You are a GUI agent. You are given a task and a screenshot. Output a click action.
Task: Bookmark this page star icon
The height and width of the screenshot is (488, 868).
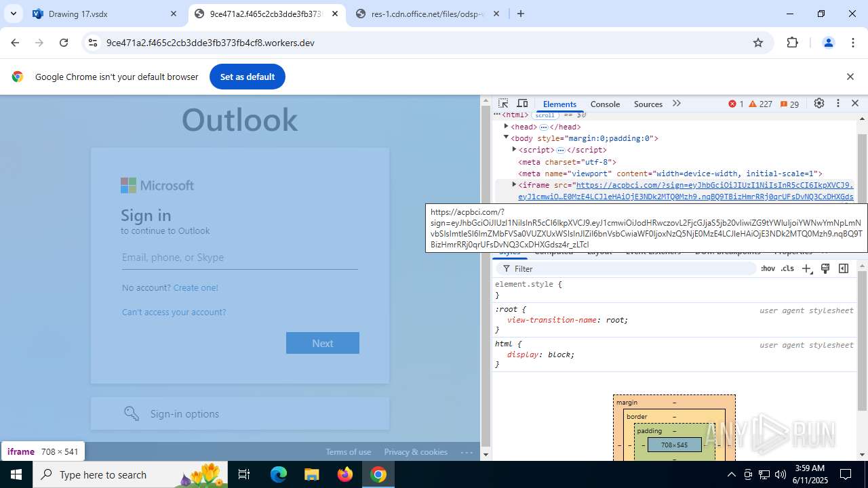coord(758,43)
